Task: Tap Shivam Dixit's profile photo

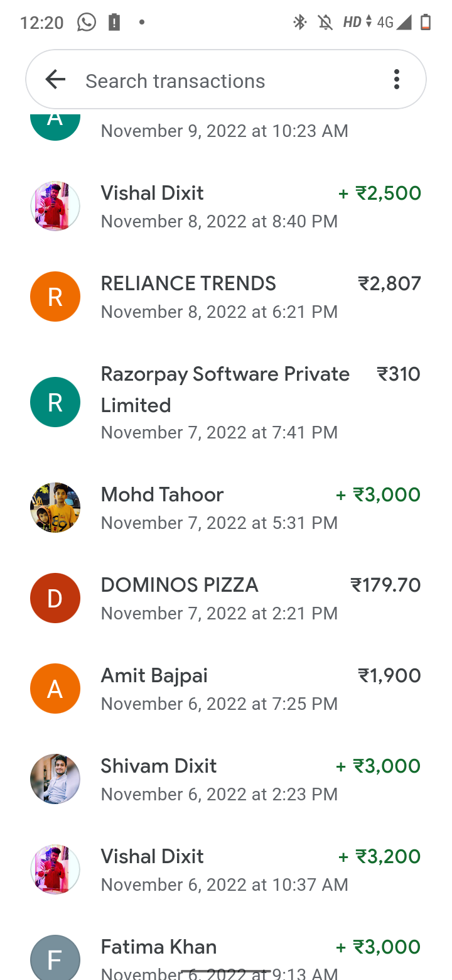Action: (55, 779)
